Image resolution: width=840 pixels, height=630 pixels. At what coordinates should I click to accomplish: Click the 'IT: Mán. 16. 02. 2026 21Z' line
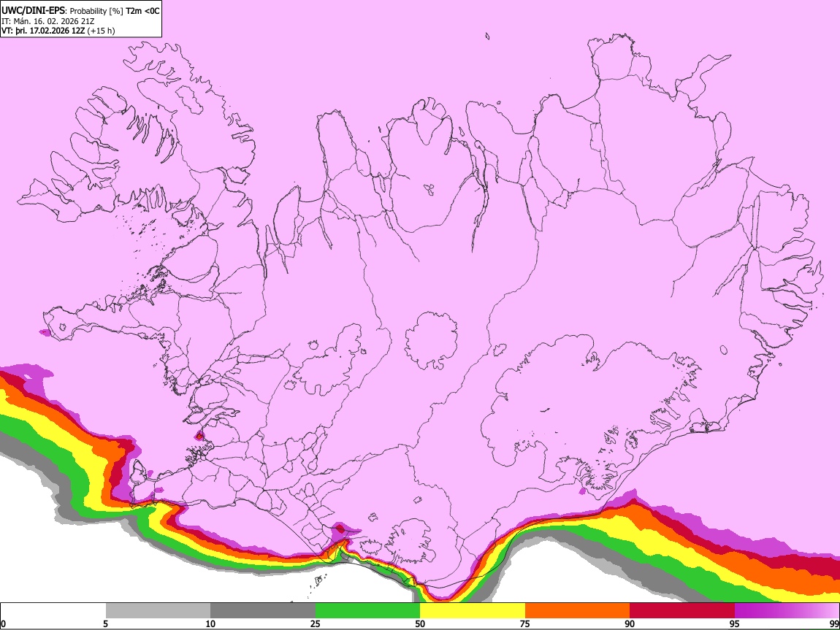47,21
